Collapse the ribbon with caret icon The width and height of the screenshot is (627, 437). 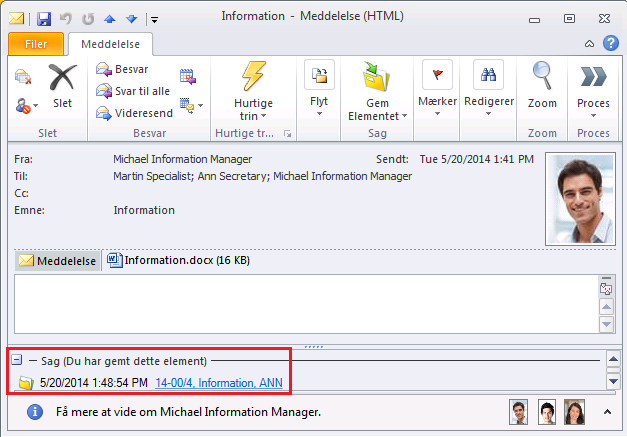point(589,44)
